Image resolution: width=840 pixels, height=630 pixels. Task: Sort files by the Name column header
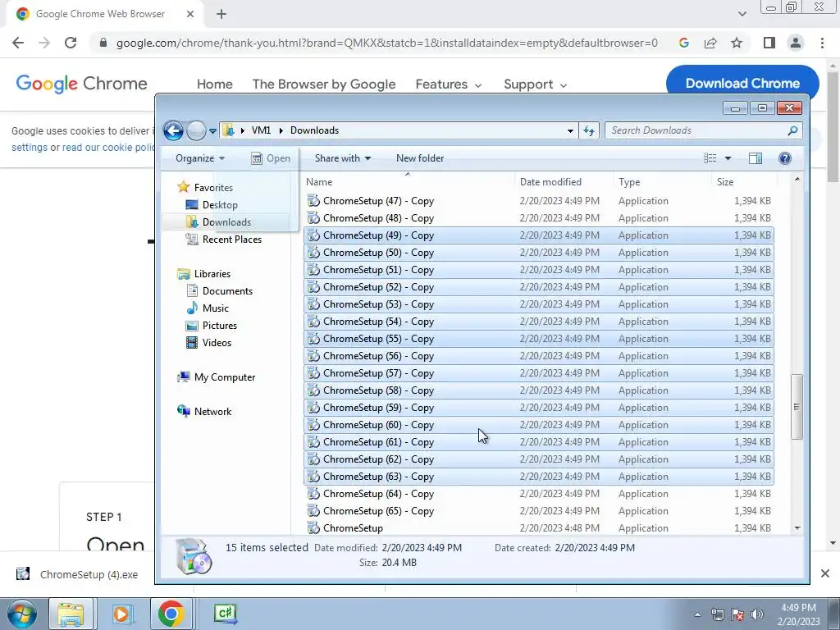tap(409, 181)
